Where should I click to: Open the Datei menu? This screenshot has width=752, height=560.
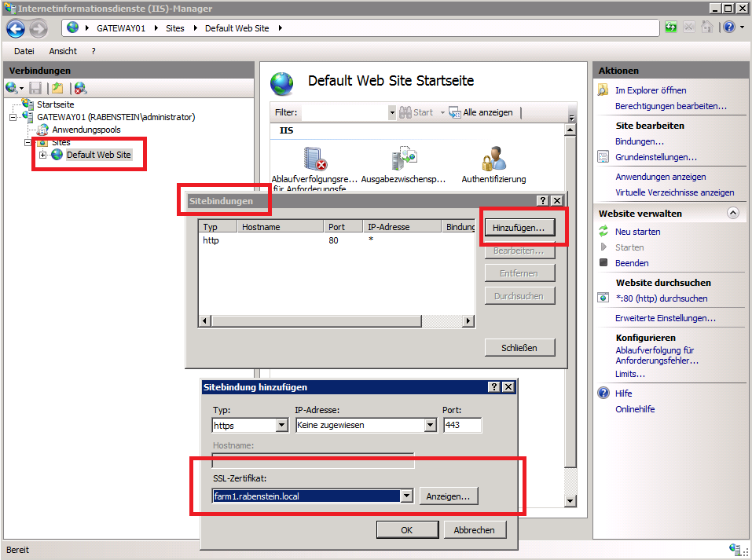click(x=24, y=51)
